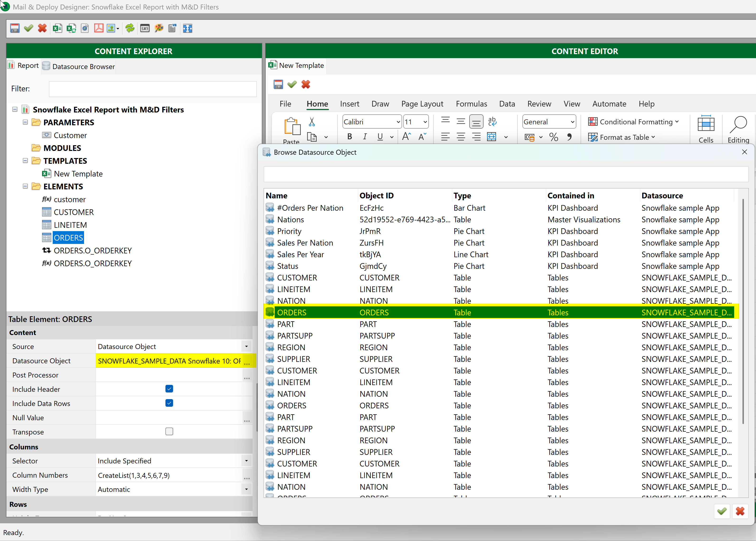Collapse ELEMENTS folder in tree
The image size is (756, 541).
click(25, 186)
